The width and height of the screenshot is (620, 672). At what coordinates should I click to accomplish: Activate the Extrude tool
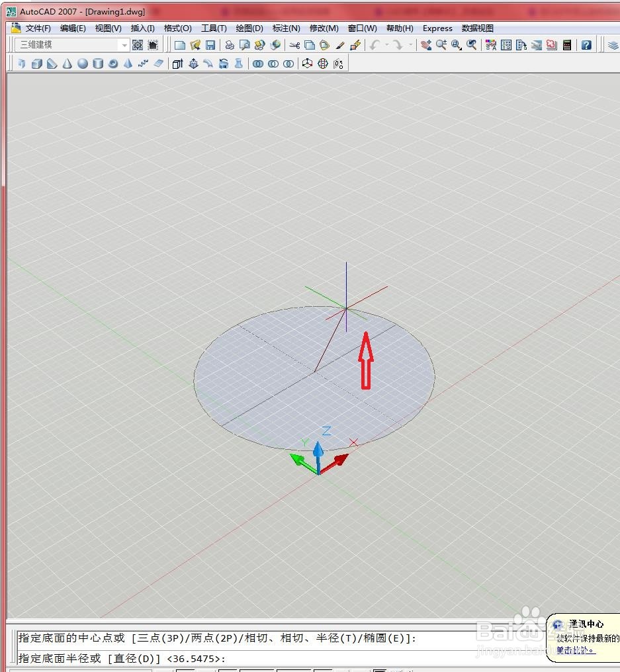point(177,64)
